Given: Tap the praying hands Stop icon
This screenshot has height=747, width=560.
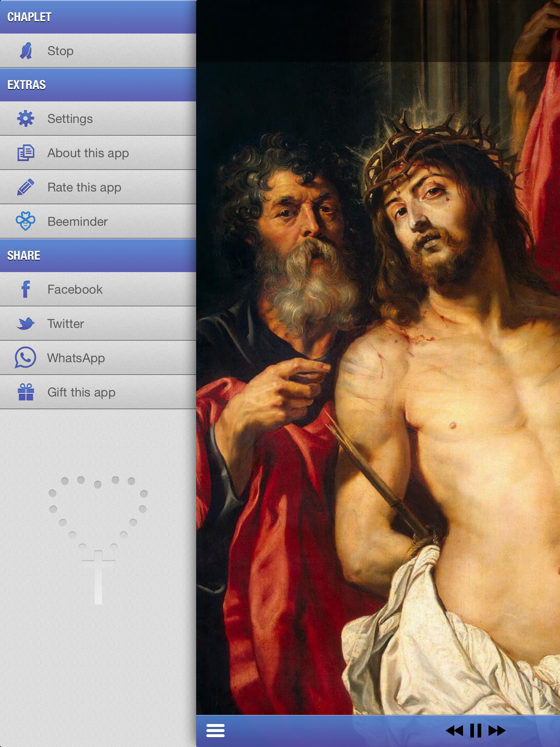Looking at the screenshot, I should click(26, 51).
